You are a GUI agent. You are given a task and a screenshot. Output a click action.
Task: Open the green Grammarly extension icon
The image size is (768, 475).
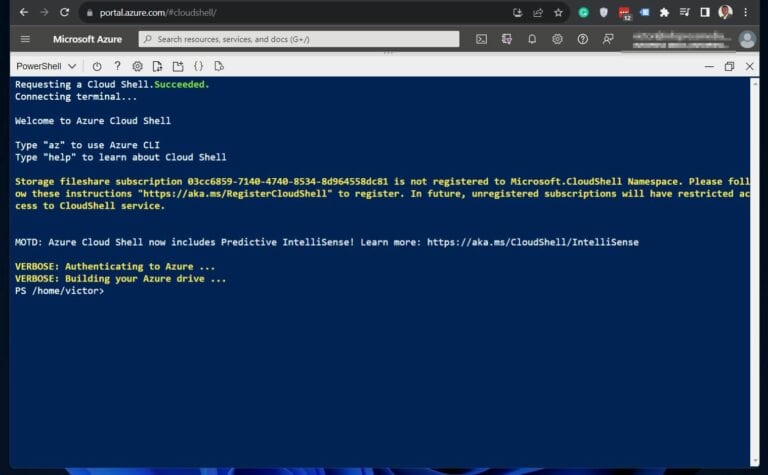[583, 13]
